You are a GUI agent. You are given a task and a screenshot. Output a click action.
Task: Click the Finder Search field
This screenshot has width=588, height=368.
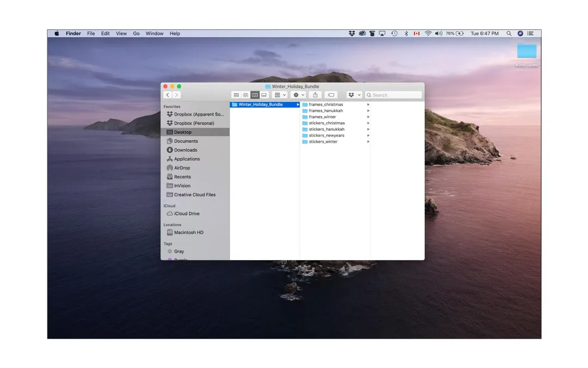[394, 95]
